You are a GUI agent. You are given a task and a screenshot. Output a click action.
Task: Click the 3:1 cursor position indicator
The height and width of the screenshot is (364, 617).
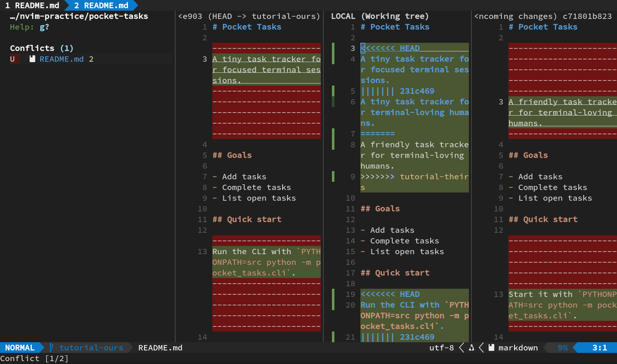point(600,348)
